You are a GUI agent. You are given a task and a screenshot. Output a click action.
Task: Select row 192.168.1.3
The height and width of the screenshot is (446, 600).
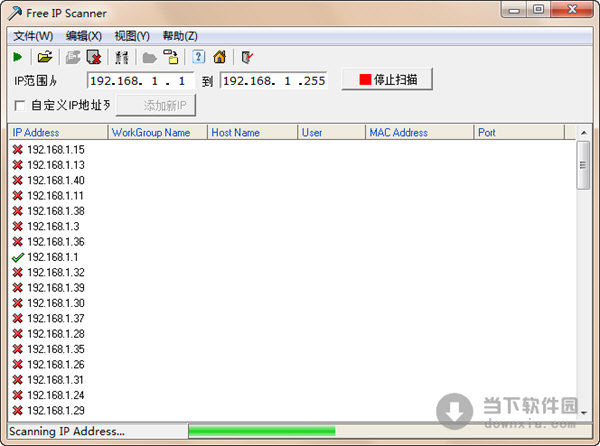click(x=53, y=226)
